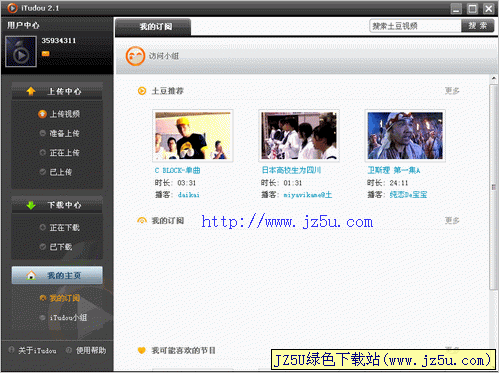This screenshot has width=499, height=373.
Task: Open 我的主页 button
Action: tap(57, 275)
